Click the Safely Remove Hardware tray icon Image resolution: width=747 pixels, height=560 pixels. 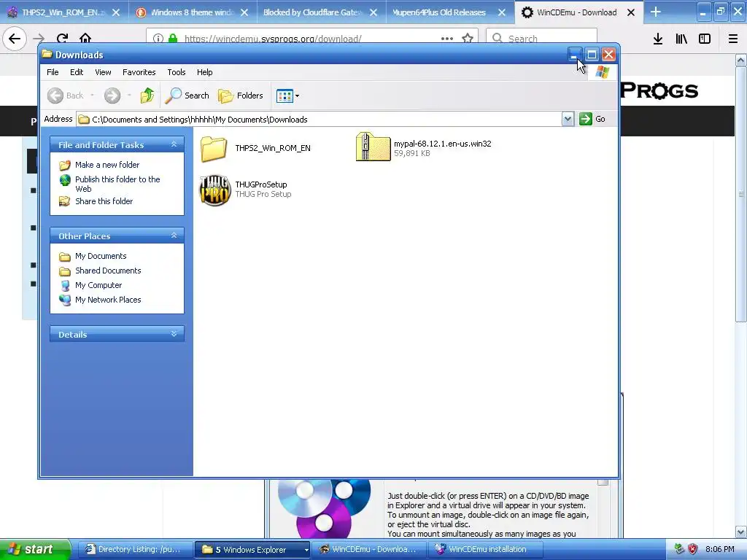[679, 549]
